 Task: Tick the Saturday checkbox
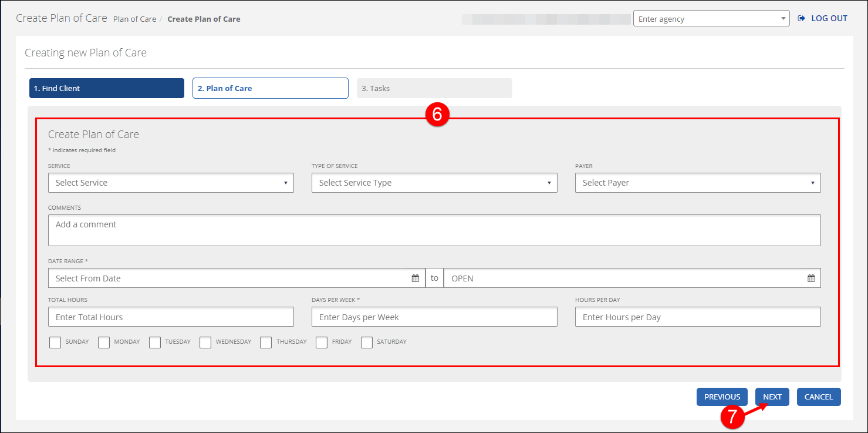[x=367, y=343]
